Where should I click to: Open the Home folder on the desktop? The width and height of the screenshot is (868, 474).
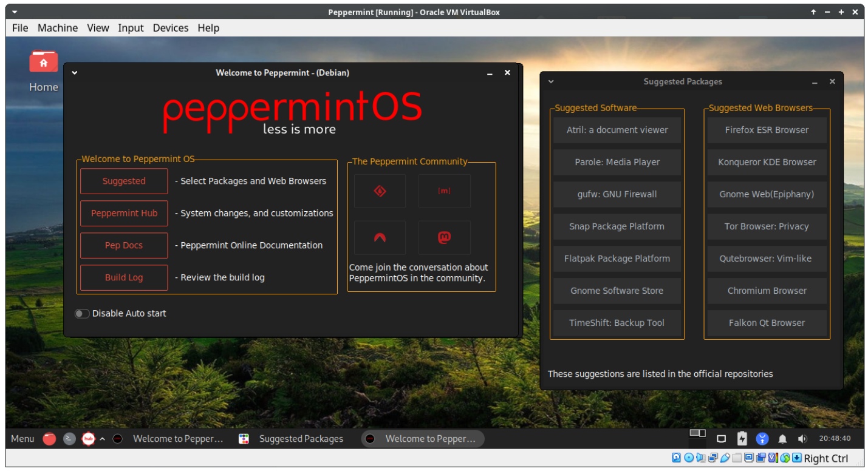coord(43,61)
